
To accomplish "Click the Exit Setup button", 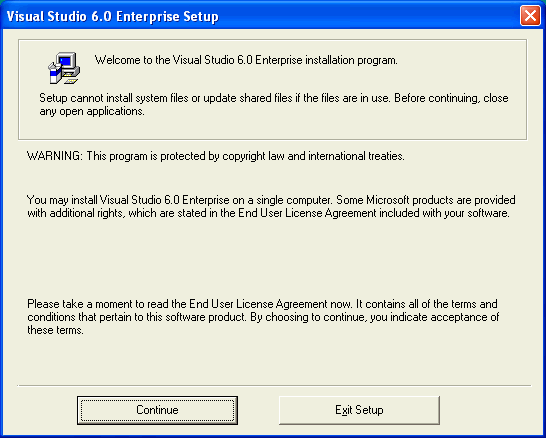I will (359, 410).
